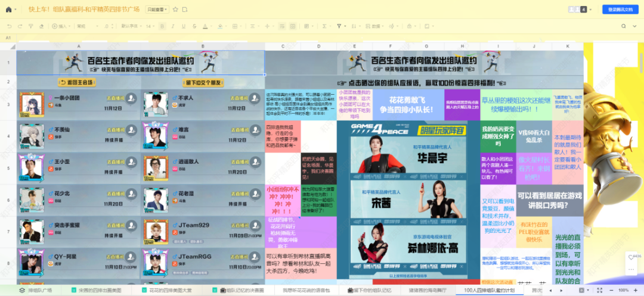Open the font size 14 dropdown
Screen dimensions: 644x296
[150, 26]
